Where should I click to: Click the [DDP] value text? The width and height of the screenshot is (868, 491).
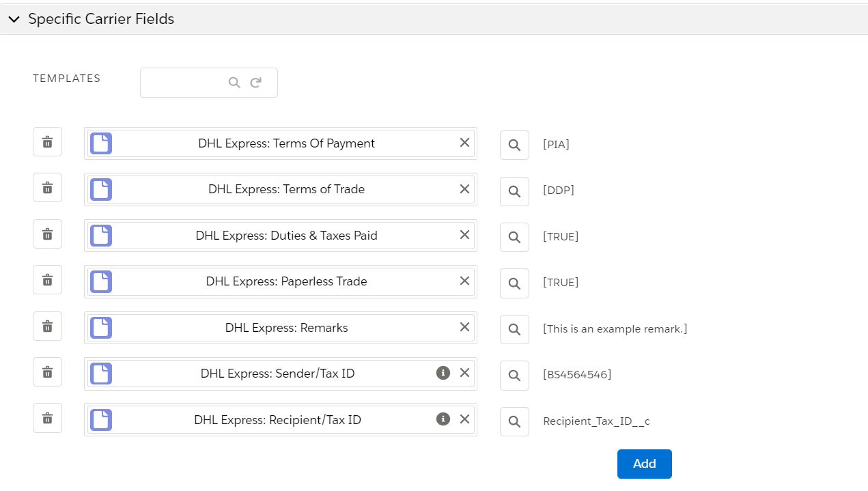[559, 191]
